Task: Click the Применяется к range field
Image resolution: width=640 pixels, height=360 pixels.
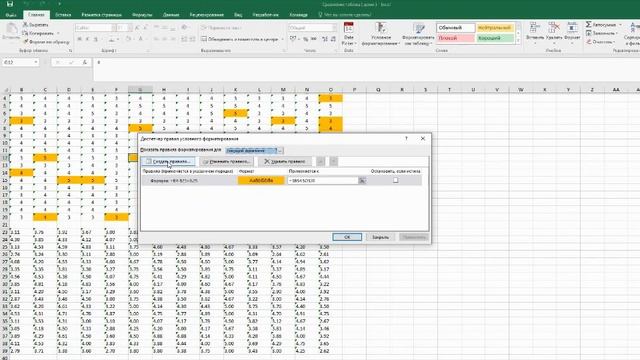Action: (322, 180)
